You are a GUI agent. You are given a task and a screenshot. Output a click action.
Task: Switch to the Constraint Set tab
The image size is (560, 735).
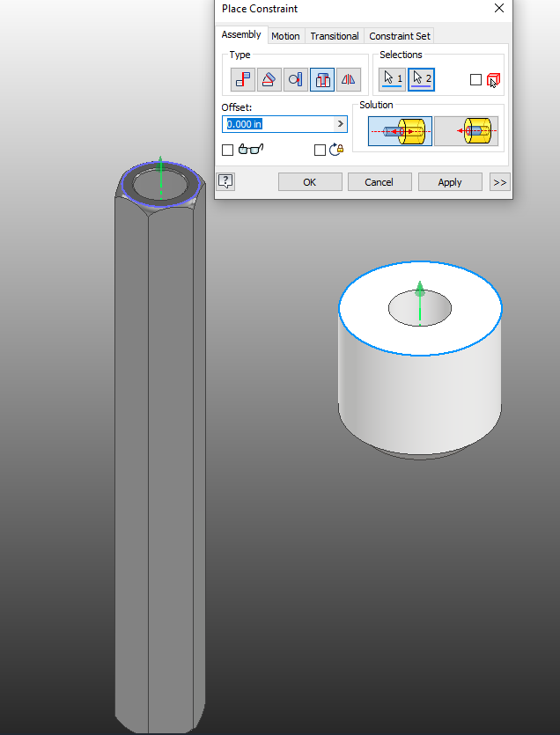tap(400, 36)
